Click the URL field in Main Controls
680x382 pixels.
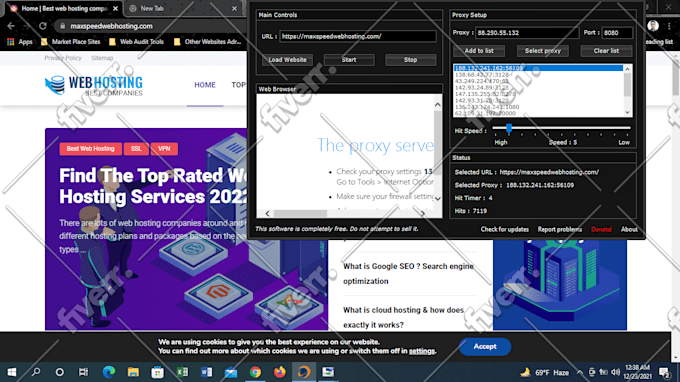[358, 36]
